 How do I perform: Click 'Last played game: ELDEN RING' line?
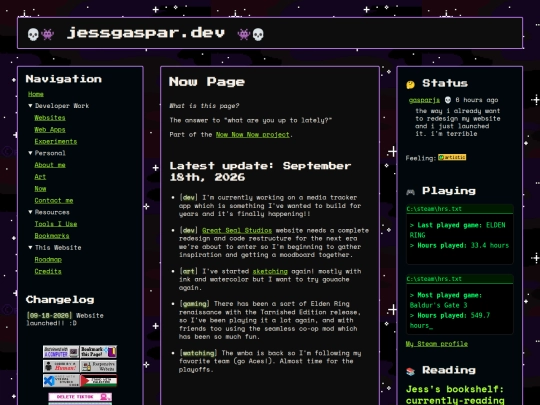click(457, 230)
